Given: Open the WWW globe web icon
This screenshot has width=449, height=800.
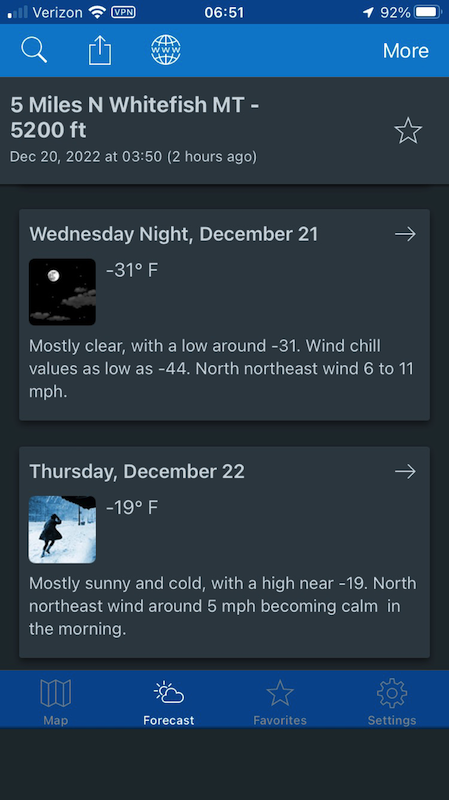Looking at the screenshot, I should tap(166, 50).
